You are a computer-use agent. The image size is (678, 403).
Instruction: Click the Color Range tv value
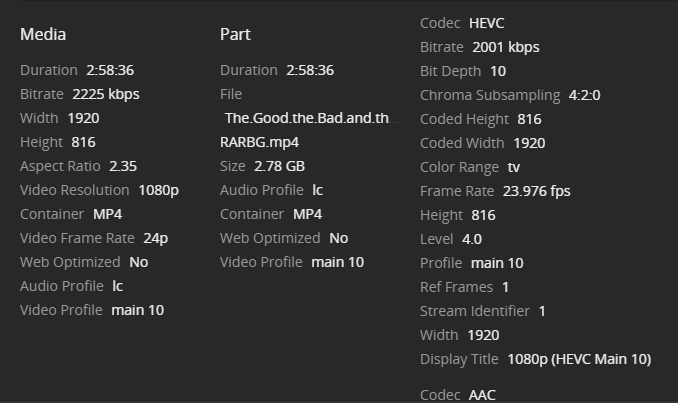(x=514, y=167)
